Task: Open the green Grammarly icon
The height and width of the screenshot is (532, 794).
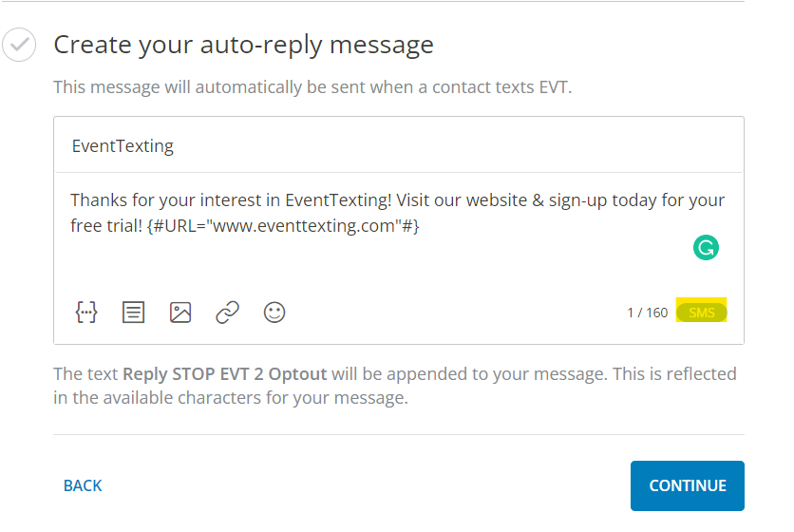Action: point(706,248)
